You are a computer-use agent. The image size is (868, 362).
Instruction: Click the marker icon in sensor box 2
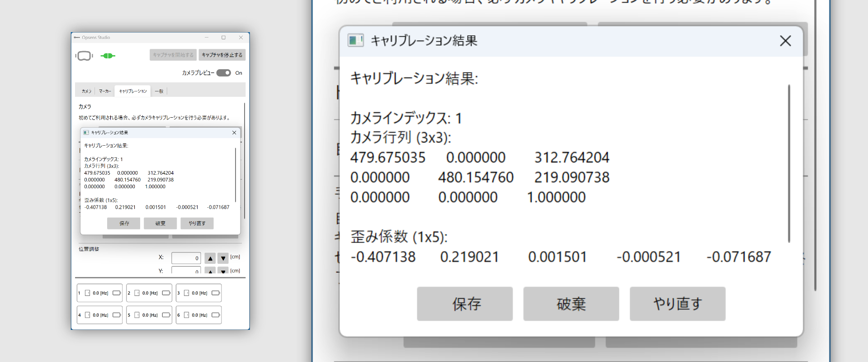[137, 293]
